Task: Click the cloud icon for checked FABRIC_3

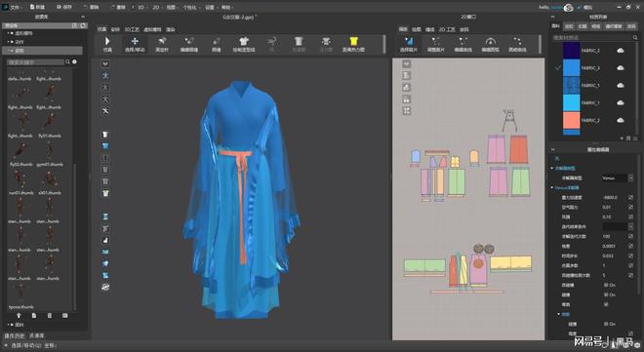Action: [x=621, y=67]
